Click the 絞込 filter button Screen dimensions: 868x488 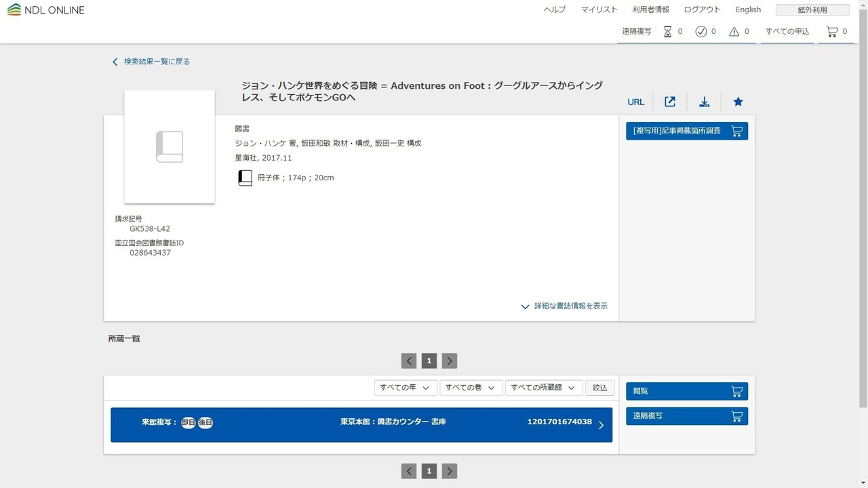600,388
